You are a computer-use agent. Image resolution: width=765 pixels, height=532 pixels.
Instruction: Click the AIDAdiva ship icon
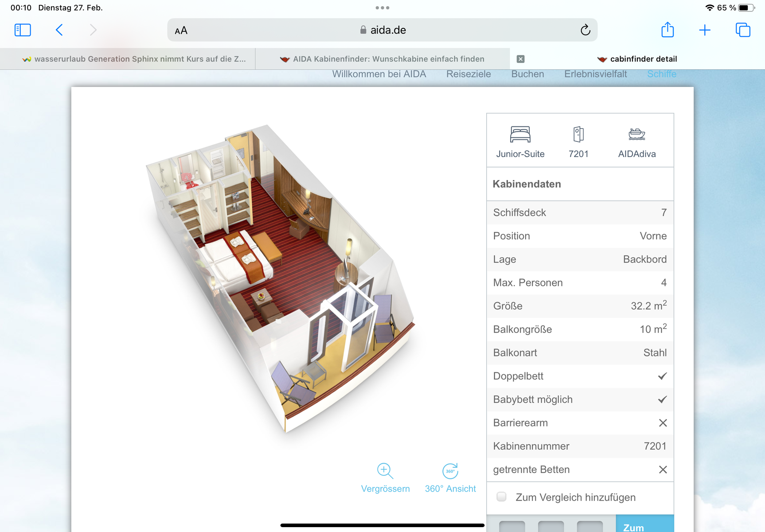636,134
